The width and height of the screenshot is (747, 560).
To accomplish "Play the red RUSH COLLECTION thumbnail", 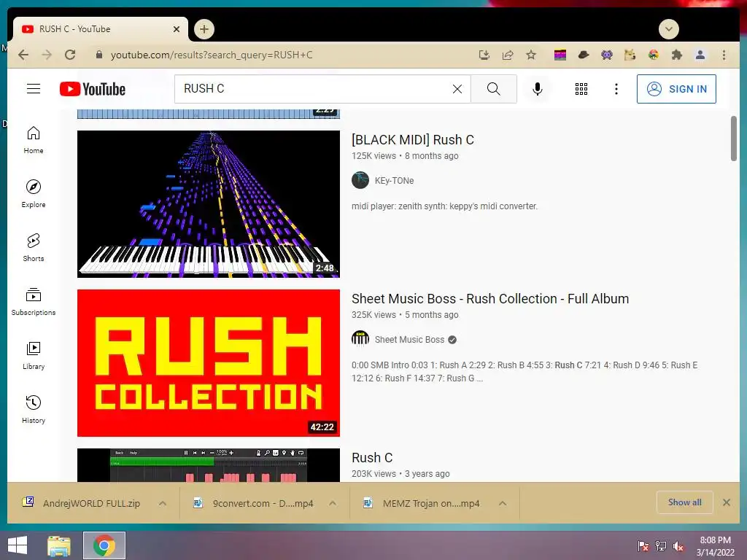I will point(208,363).
